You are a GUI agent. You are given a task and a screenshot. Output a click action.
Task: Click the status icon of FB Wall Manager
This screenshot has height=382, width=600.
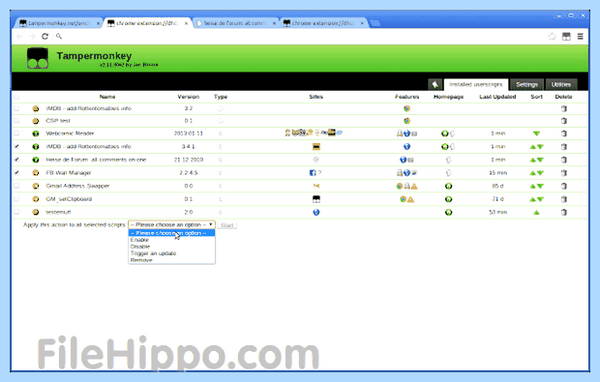pos(36,173)
